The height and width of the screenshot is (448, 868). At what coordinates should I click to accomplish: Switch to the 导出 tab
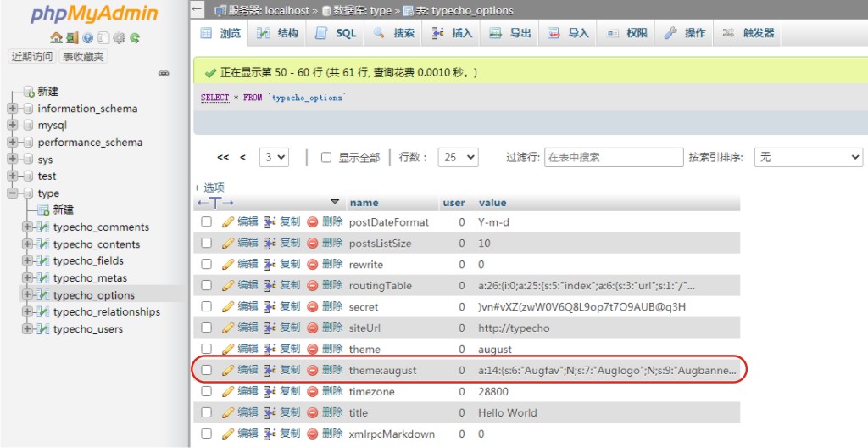pos(510,33)
